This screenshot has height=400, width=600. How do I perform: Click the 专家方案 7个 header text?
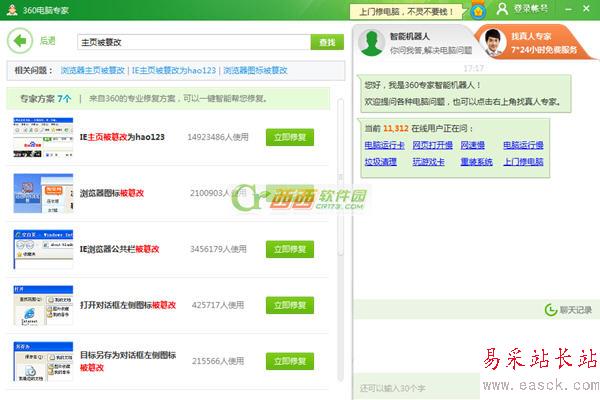pyautogui.click(x=46, y=98)
